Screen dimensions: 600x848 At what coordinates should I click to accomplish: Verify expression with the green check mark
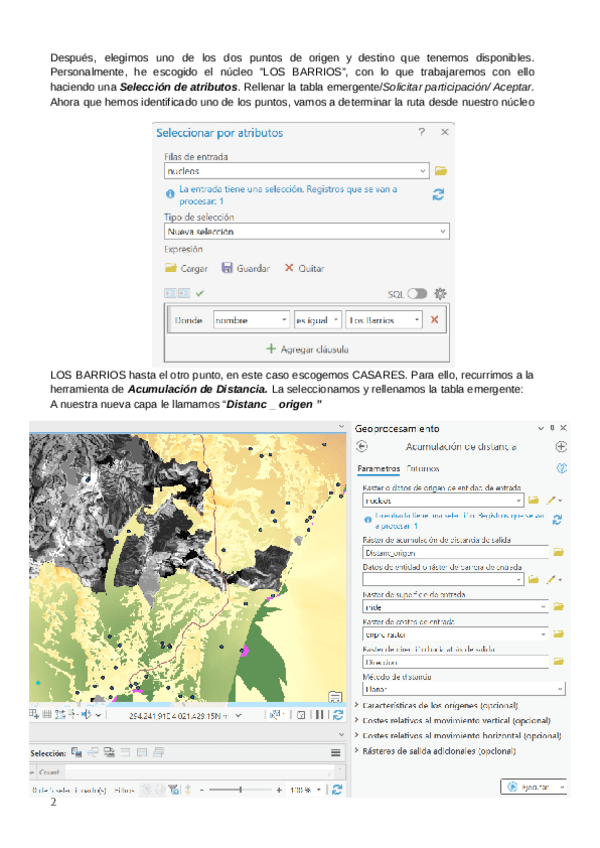(x=200, y=293)
